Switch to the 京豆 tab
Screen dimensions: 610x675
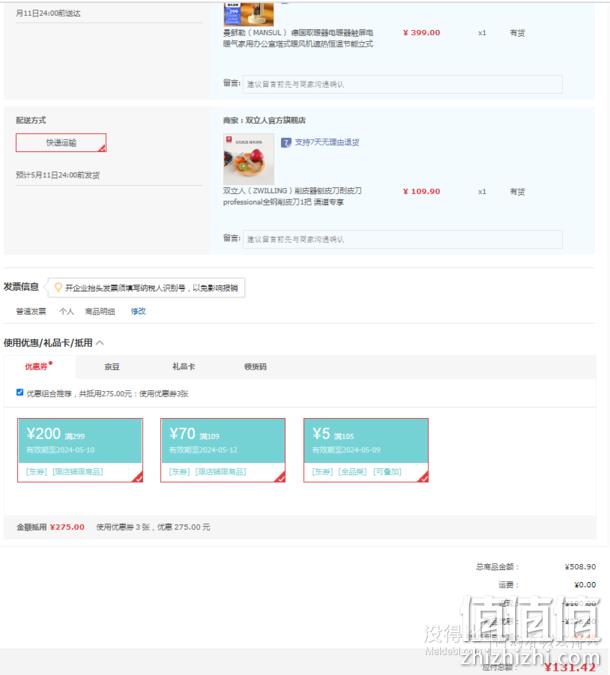tap(112, 366)
